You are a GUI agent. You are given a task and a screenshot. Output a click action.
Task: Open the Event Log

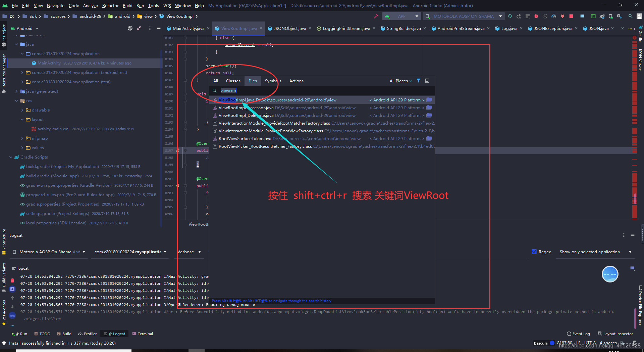point(578,334)
